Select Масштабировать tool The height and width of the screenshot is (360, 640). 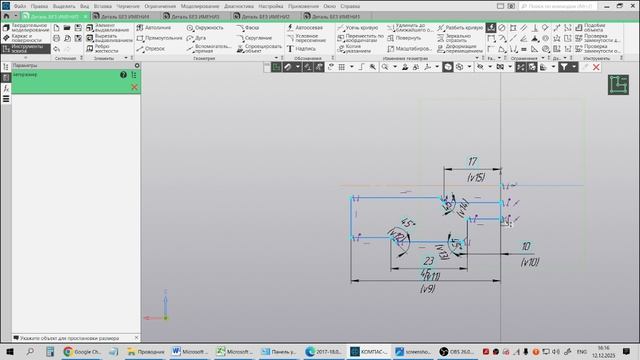click(x=409, y=49)
